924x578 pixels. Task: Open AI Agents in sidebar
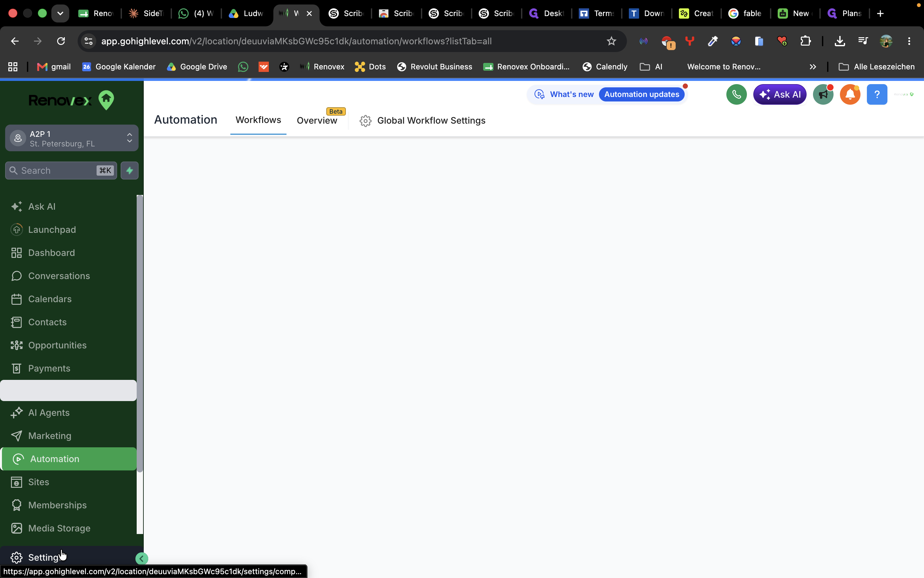tap(68, 413)
